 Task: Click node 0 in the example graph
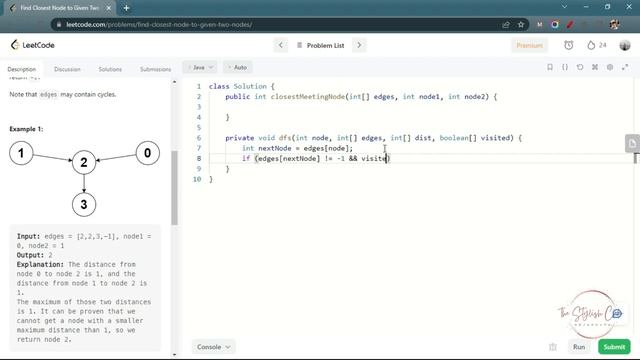click(147, 153)
